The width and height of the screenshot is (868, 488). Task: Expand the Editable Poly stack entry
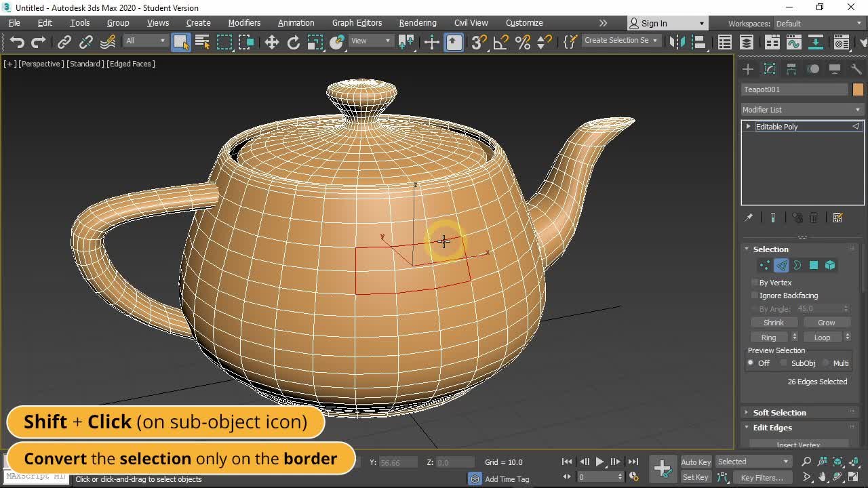748,127
